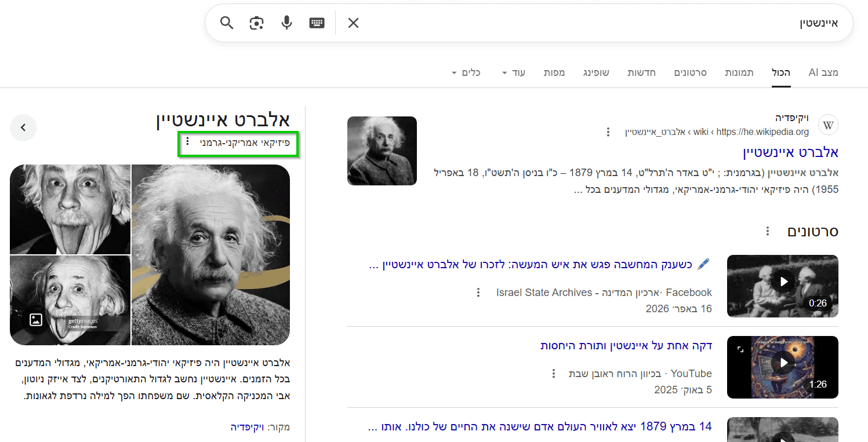The height and width of the screenshot is (442, 868).
Task: Switch to the מצב AI tab
Action: click(x=823, y=73)
